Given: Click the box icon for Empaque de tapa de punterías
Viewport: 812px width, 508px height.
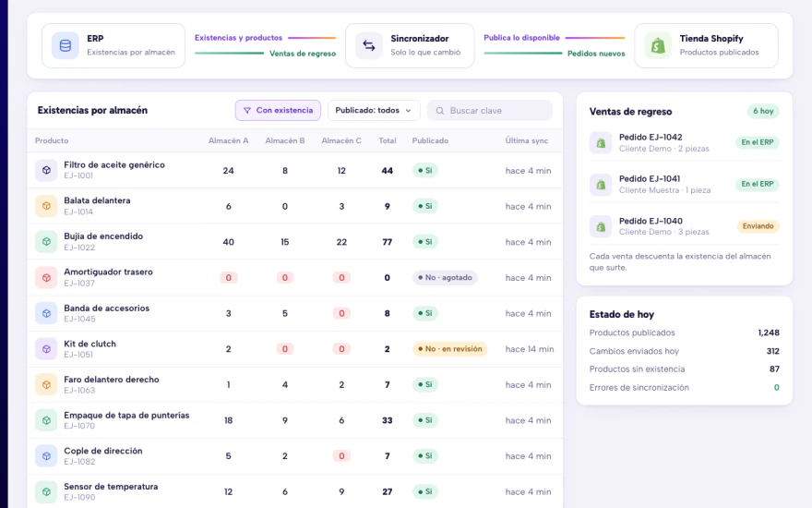Looking at the screenshot, I should (46, 420).
